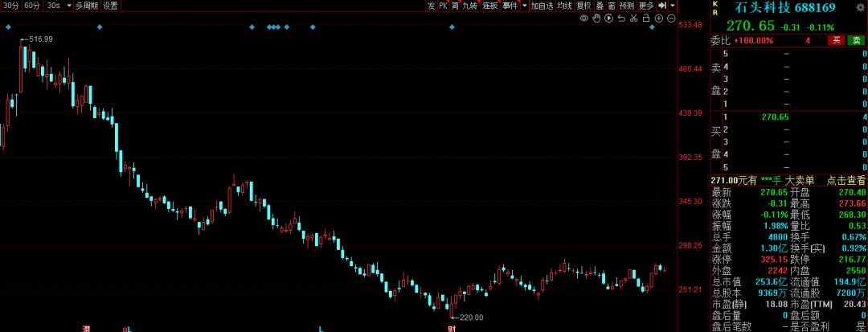
Task: Select the scissors cut tool
Action: 634,18
